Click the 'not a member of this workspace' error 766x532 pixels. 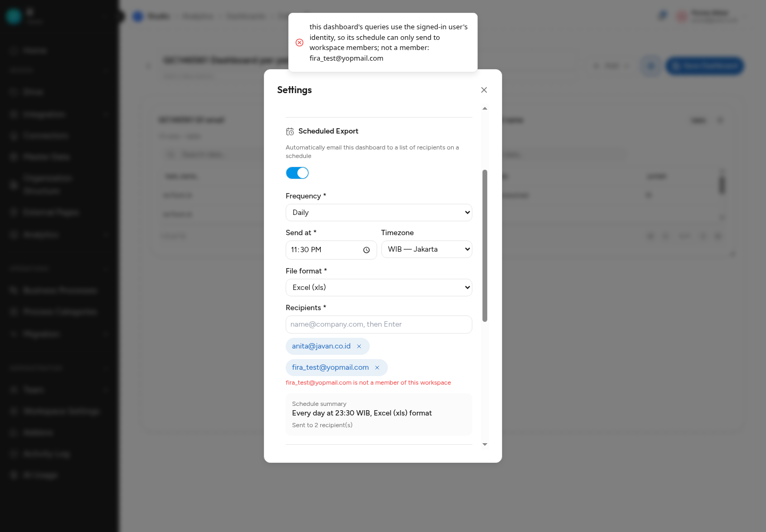tap(368, 383)
